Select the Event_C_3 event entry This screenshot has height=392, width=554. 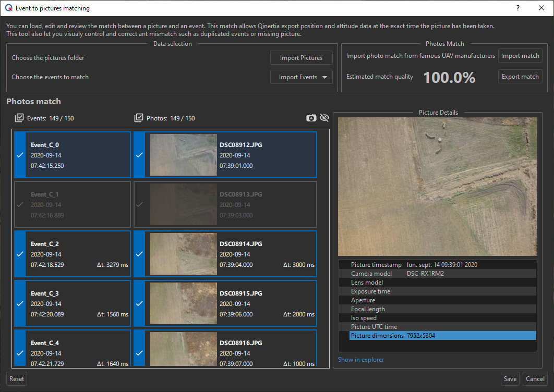coord(73,303)
